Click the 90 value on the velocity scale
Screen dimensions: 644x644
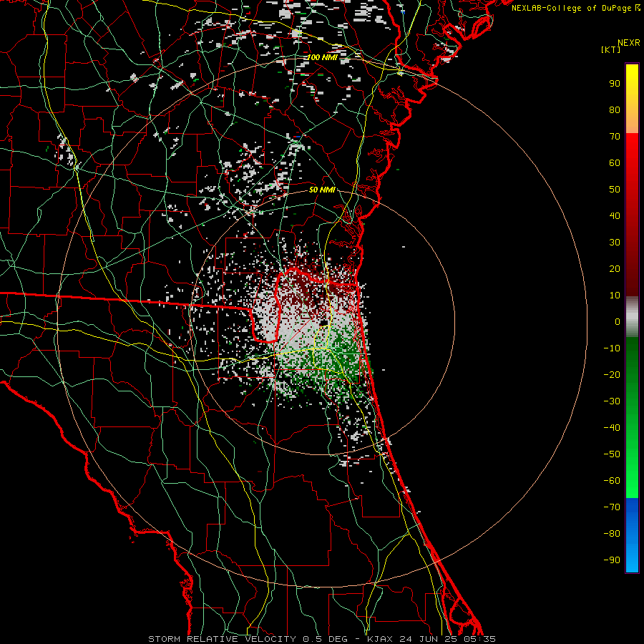click(x=615, y=84)
